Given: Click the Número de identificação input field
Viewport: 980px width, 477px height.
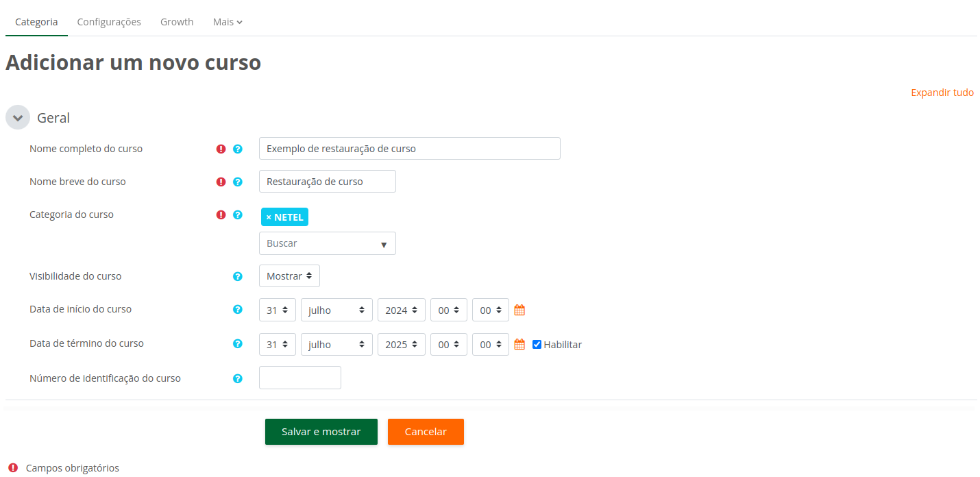Looking at the screenshot, I should [299, 378].
